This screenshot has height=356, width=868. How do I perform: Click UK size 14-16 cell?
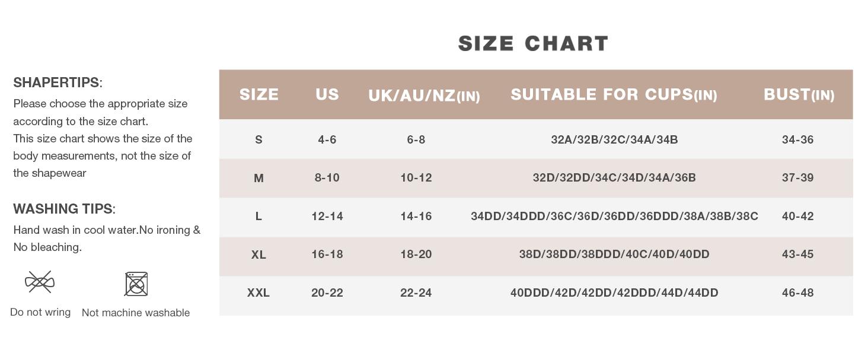point(416,216)
